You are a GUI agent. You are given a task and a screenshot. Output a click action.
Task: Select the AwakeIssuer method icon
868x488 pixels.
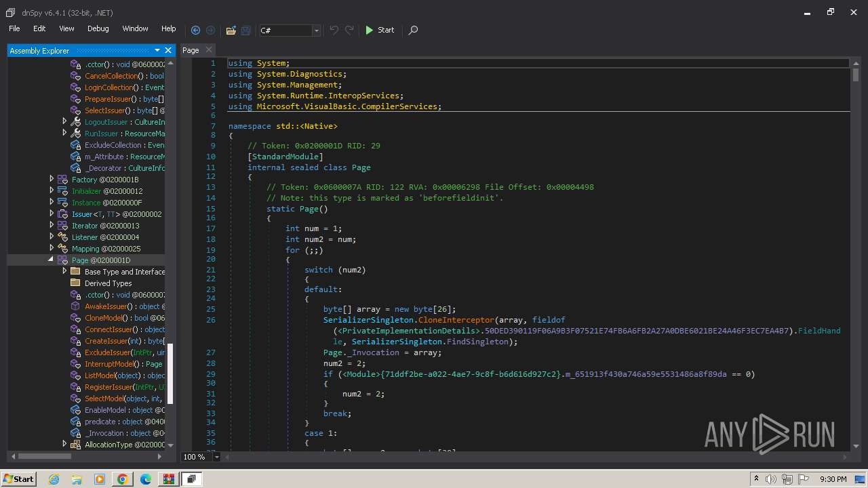click(76, 306)
